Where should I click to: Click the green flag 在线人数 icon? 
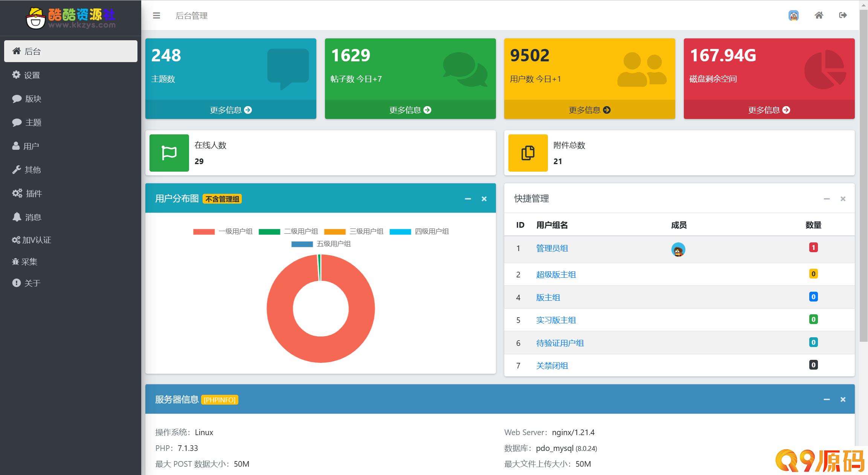169,153
